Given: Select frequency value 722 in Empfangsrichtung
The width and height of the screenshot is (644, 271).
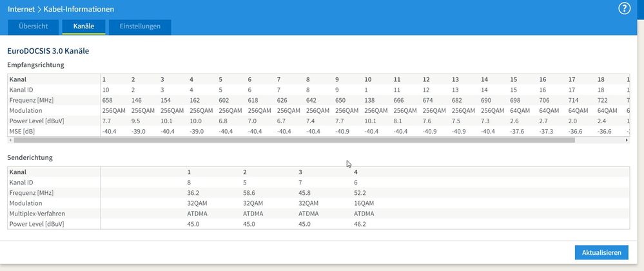Looking at the screenshot, I should coord(603,100).
